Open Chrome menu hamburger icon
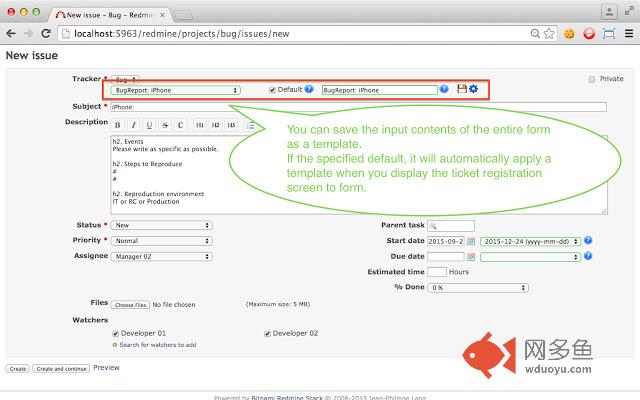This screenshot has width=640, height=400. (629, 33)
